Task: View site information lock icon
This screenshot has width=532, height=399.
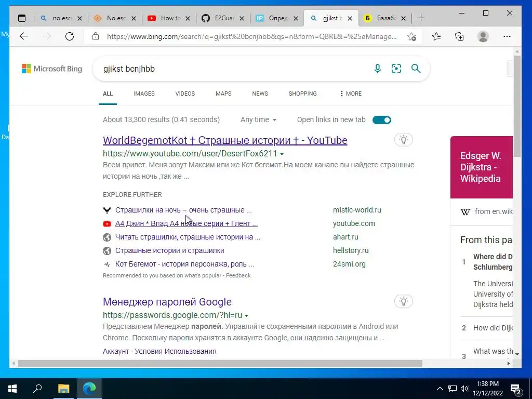Action: [96, 36]
